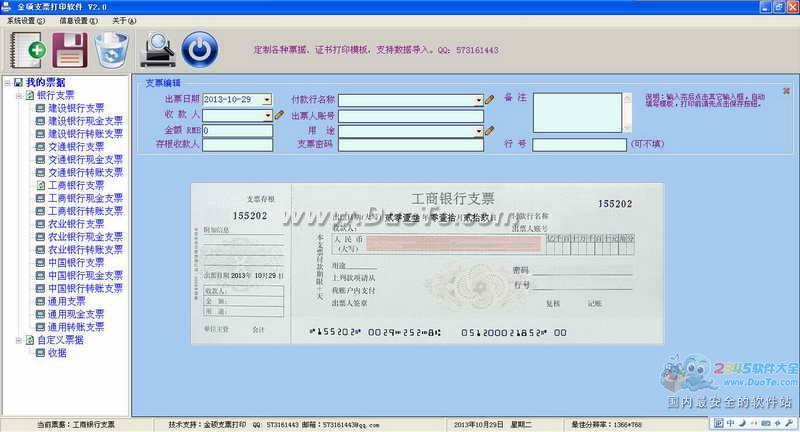Click the print preview printer icon

point(158,50)
